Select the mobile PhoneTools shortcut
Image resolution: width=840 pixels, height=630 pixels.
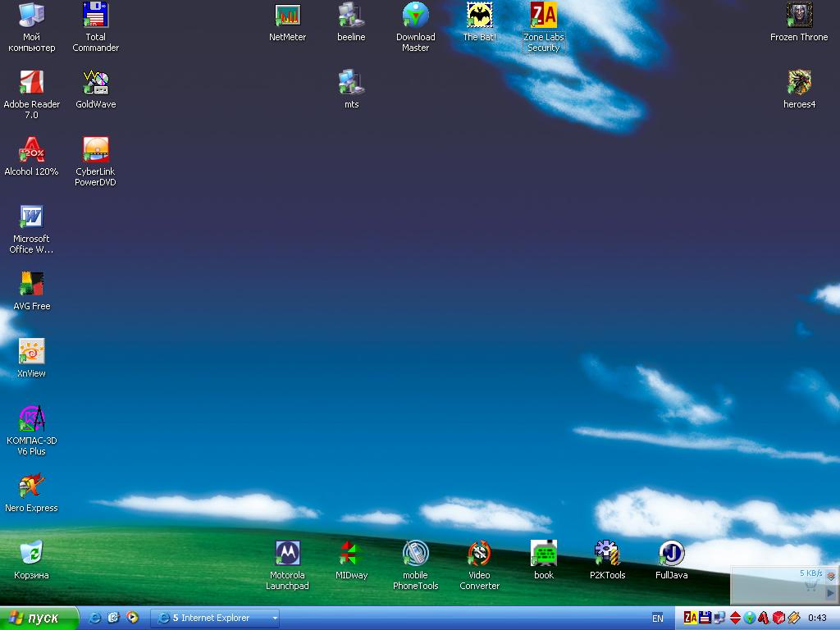point(415,566)
